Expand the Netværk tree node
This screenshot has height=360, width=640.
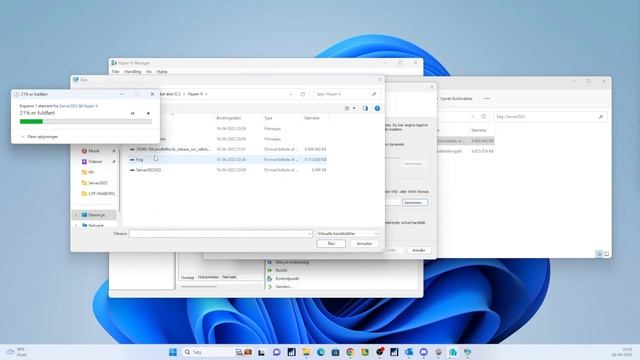tap(76, 225)
